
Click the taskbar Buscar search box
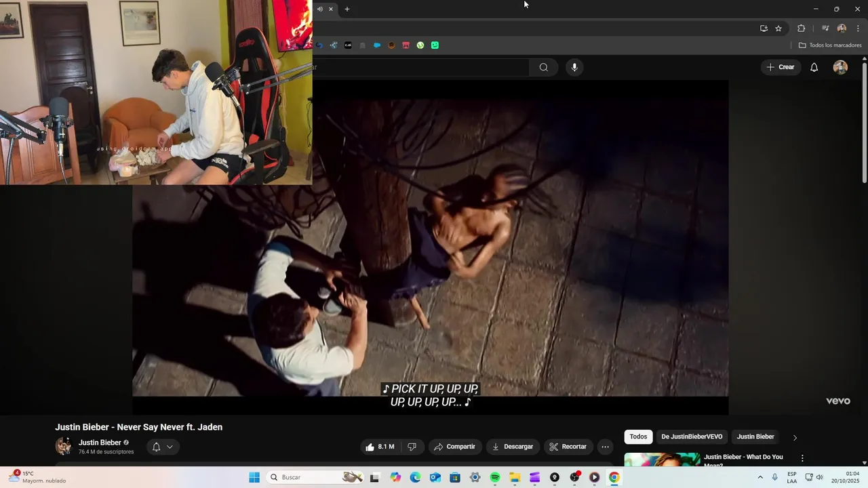[x=315, y=477]
